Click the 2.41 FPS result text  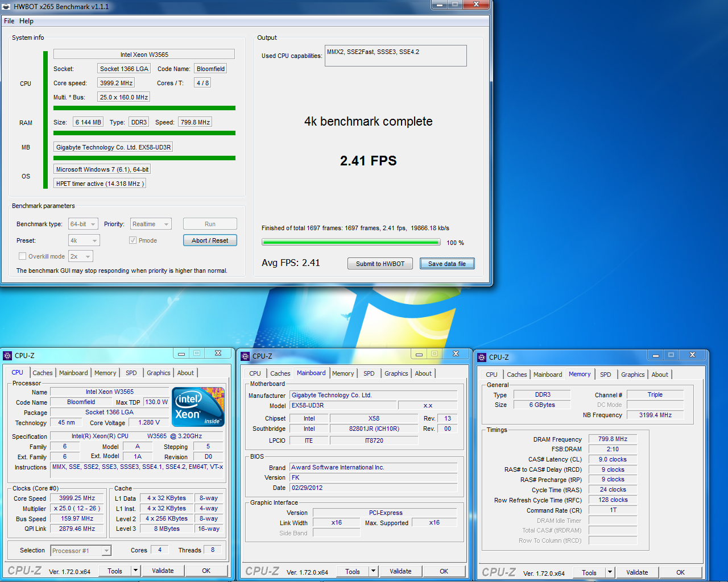369,161
